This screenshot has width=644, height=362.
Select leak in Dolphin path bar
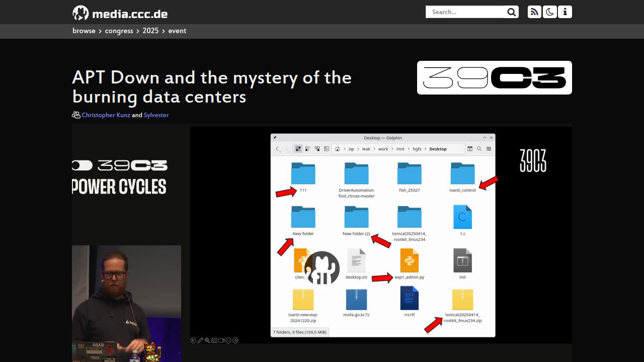366,149
